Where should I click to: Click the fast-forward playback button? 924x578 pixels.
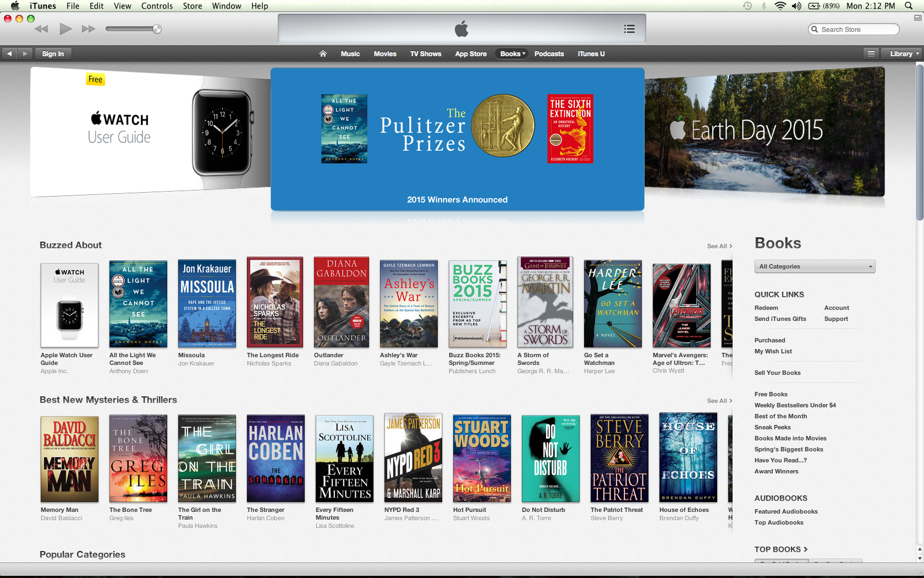pos(89,29)
